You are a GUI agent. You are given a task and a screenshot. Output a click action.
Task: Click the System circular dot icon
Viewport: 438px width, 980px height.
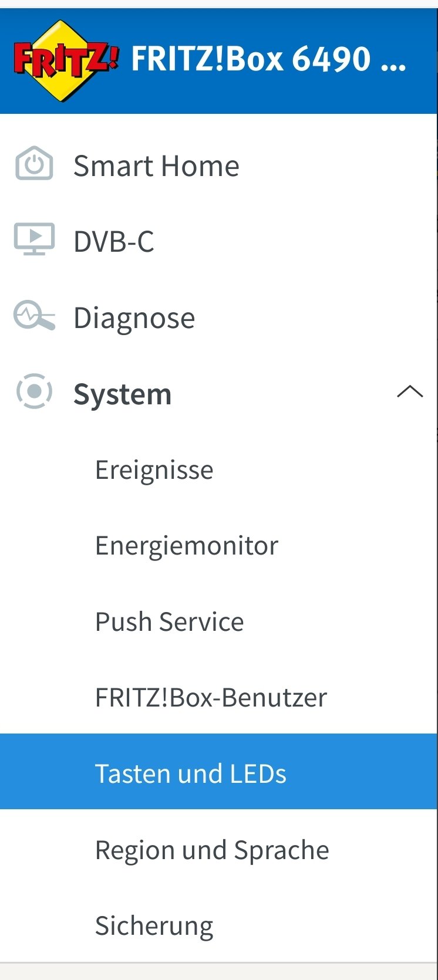point(34,391)
